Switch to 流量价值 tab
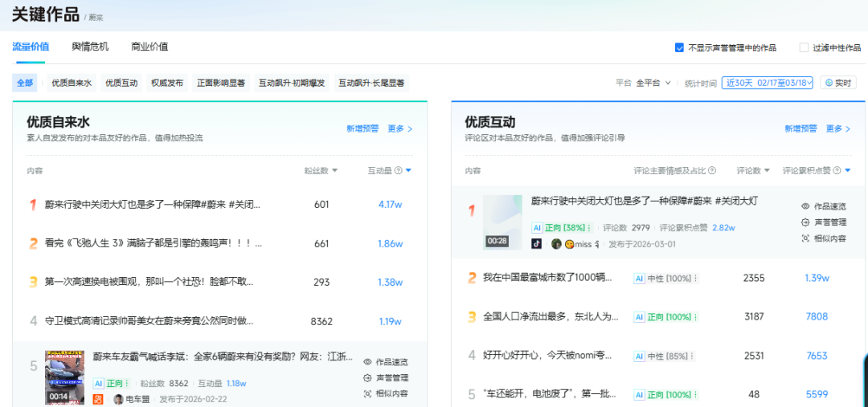The height and width of the screenshot is (407, 868). point(31,47)
